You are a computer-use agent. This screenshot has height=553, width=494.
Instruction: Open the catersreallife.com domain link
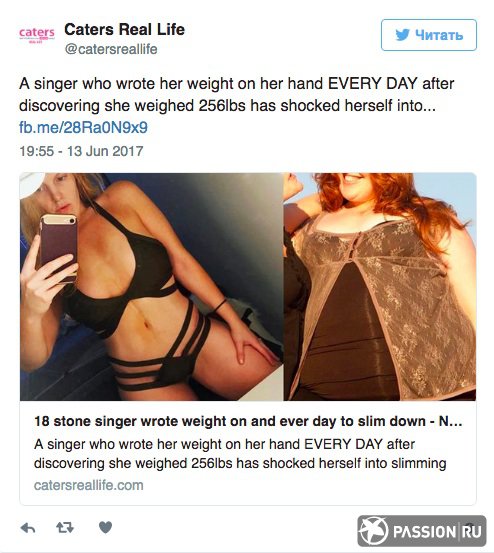[89, 485]
